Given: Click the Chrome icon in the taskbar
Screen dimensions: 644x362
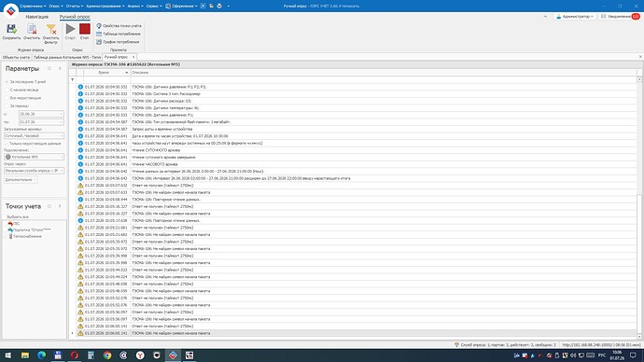Looking at the screenshot, I should coord(107,355).
